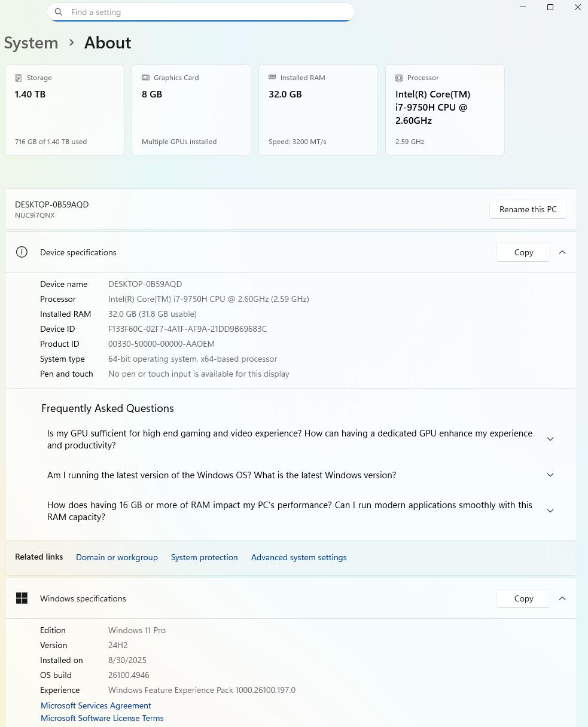Image resolution: width=588 pixels, height=727 pixels.
Task: Click the Windows logo icon beside Windows specifications
Action: tap(22, 598)
